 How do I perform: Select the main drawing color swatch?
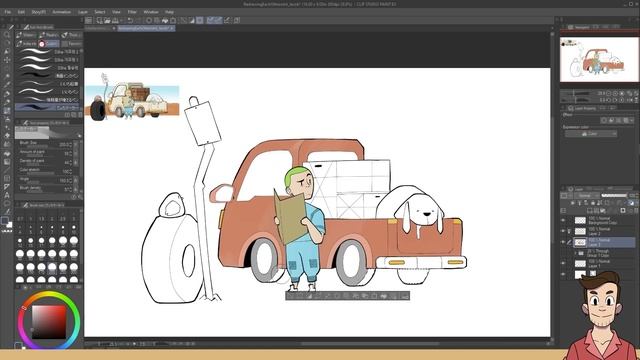4,221
